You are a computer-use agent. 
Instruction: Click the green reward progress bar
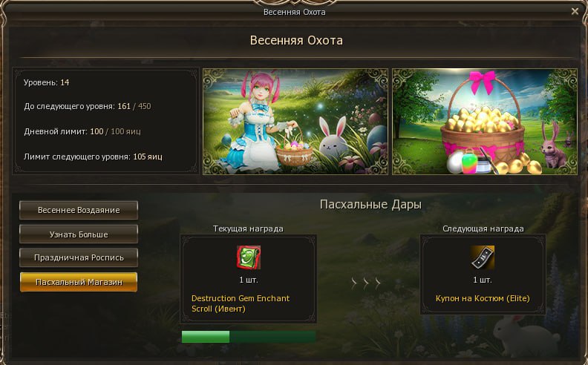click(249, 337)
